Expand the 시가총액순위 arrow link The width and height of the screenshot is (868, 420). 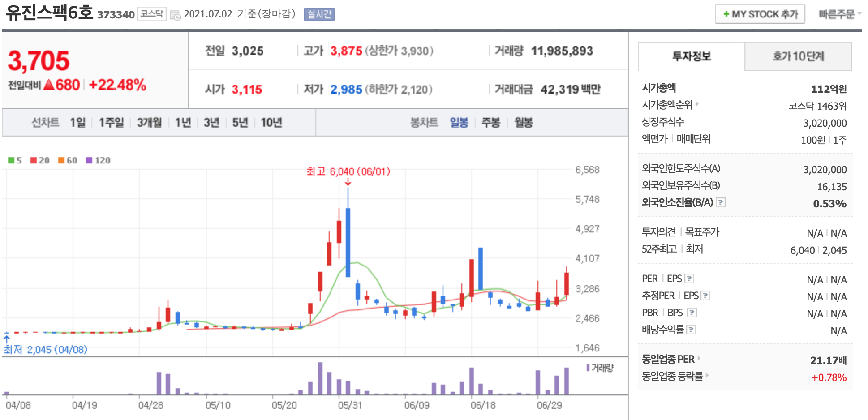(670, 105)
